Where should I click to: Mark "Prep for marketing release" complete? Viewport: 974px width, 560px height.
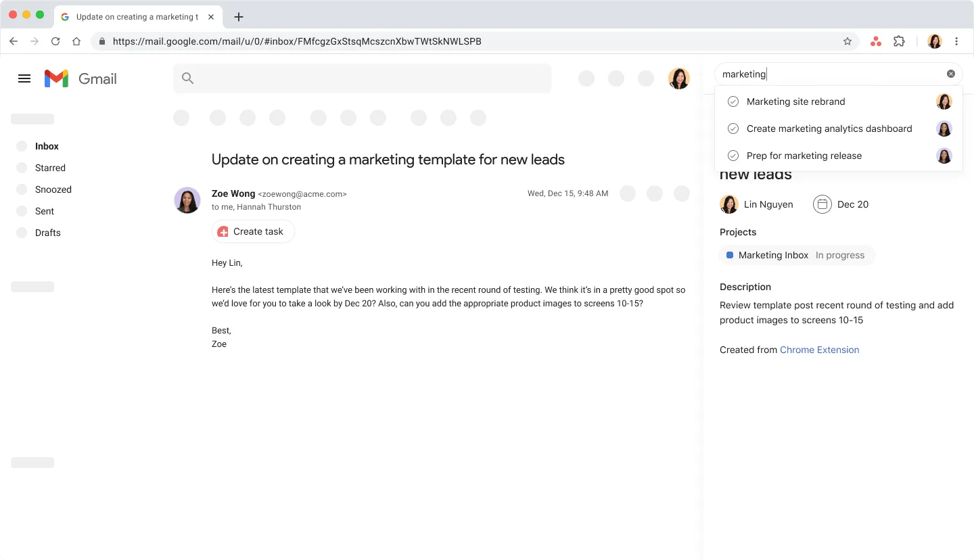[x=733, y=156]
